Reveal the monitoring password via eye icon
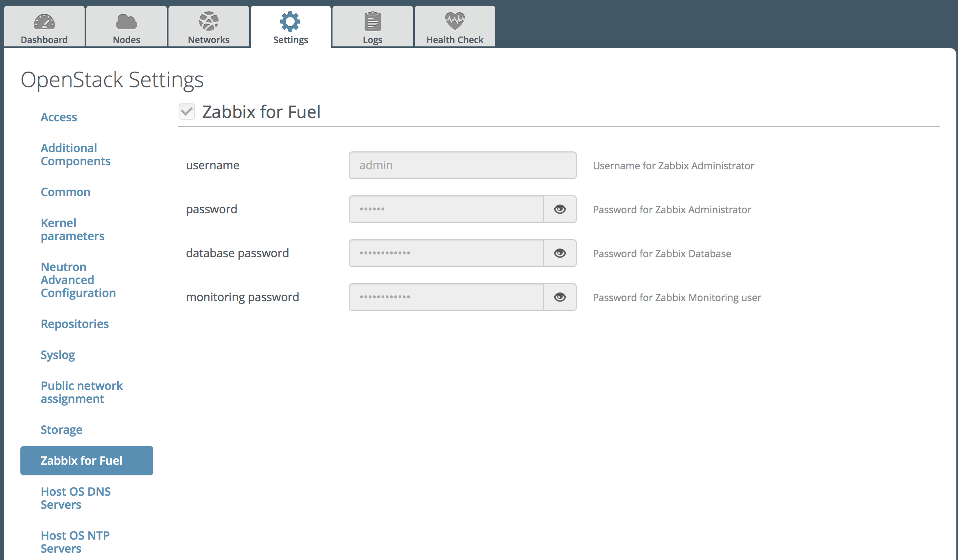This screenshot has height=560, width=958. point(560,297)
